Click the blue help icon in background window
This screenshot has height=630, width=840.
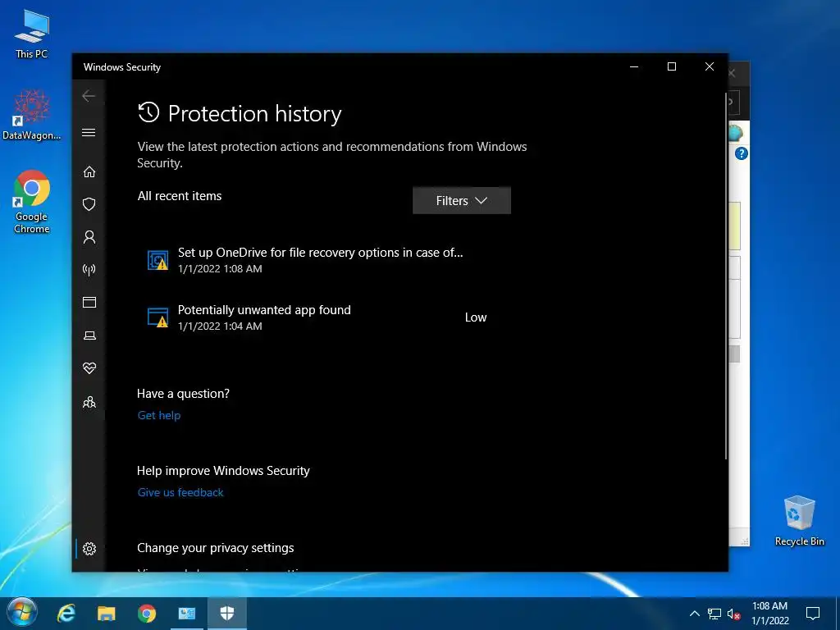click(742, 153)
